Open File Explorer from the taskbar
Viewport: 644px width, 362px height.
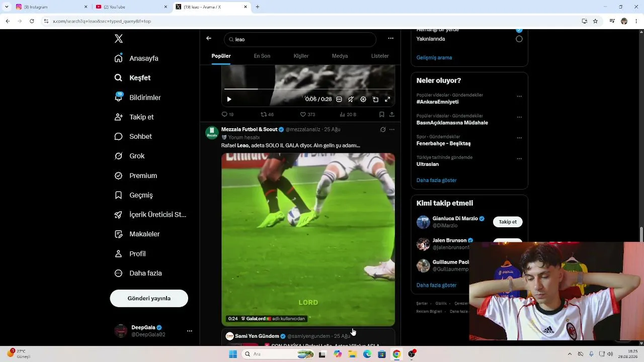[x=352, y=354]
